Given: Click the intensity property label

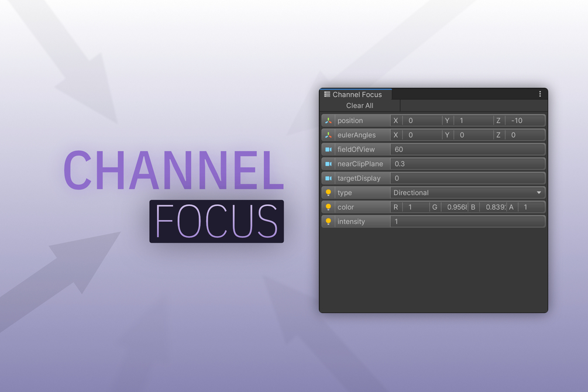Looking at the screenshot, I should (351, 221).
